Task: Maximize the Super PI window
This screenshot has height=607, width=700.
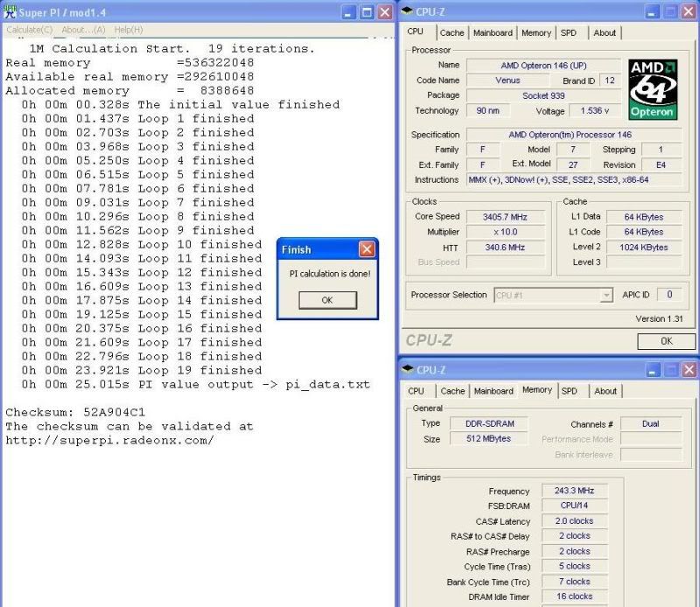Action: 367,12
